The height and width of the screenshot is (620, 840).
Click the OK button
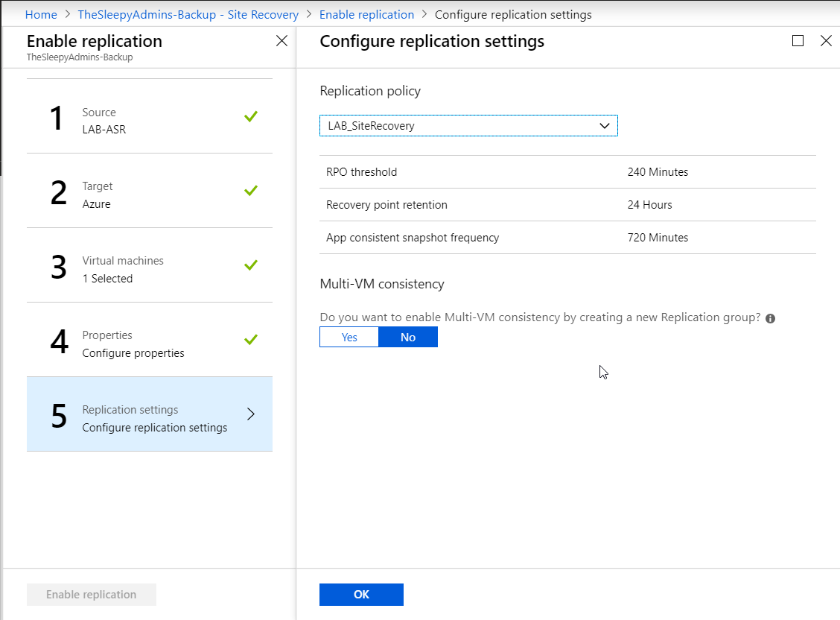[x=361, y=595]
